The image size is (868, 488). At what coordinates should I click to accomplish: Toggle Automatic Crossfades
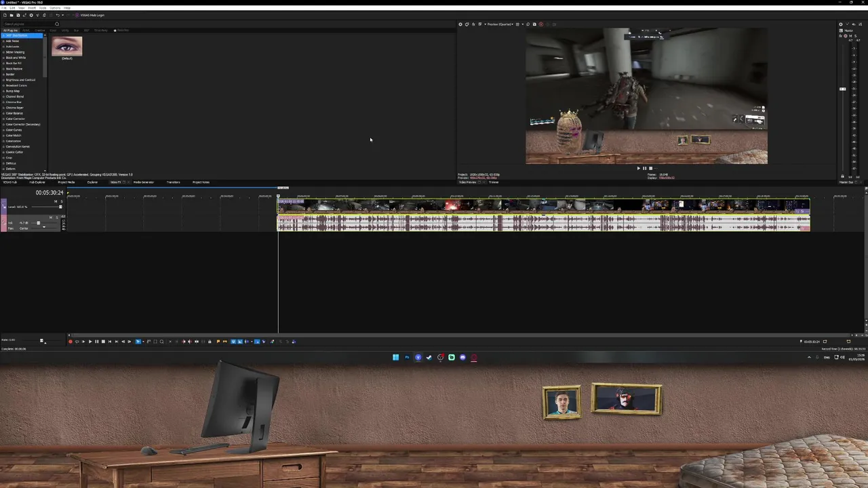[240, 342]
